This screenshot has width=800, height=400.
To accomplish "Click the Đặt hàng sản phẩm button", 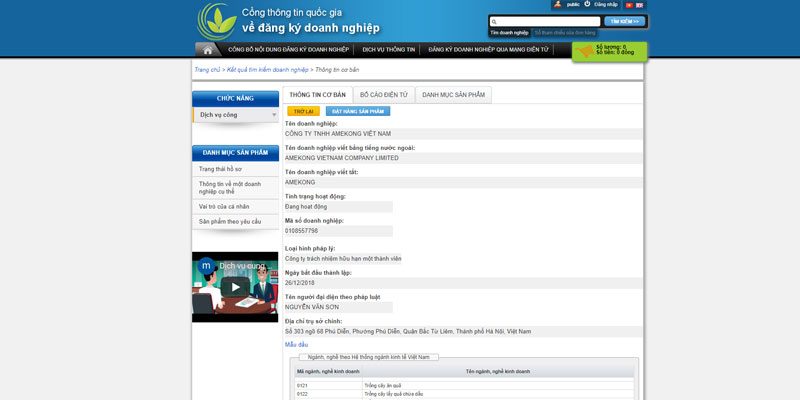I will [357, 111].
